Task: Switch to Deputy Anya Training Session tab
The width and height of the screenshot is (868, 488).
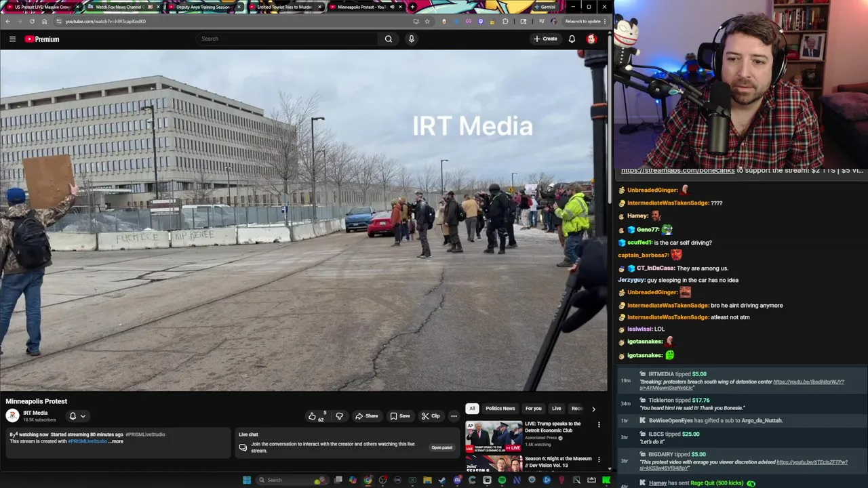Action: pyautogui.click(x=203, y=7)
